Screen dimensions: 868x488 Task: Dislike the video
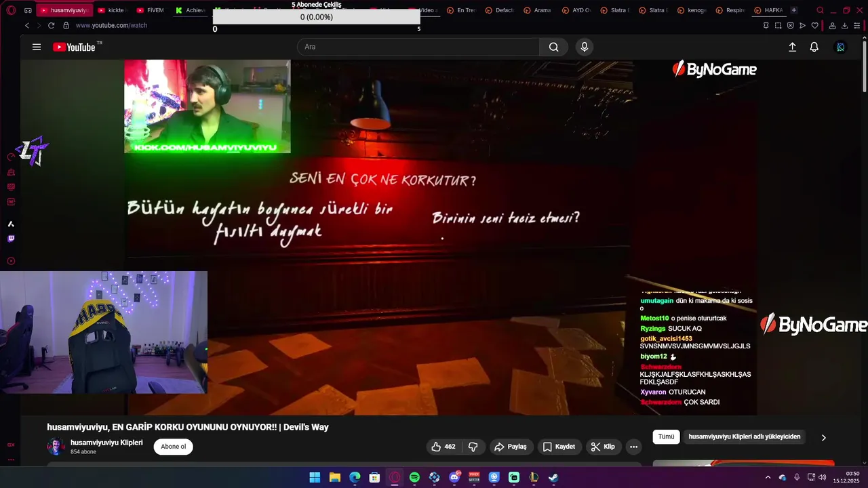(x=473, y=447)
